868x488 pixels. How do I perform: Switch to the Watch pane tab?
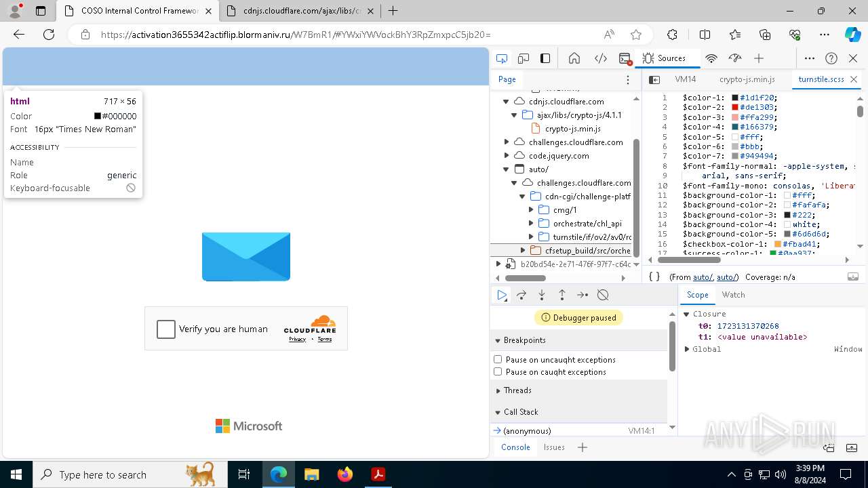pyautogui.click(x=733, y=295)
